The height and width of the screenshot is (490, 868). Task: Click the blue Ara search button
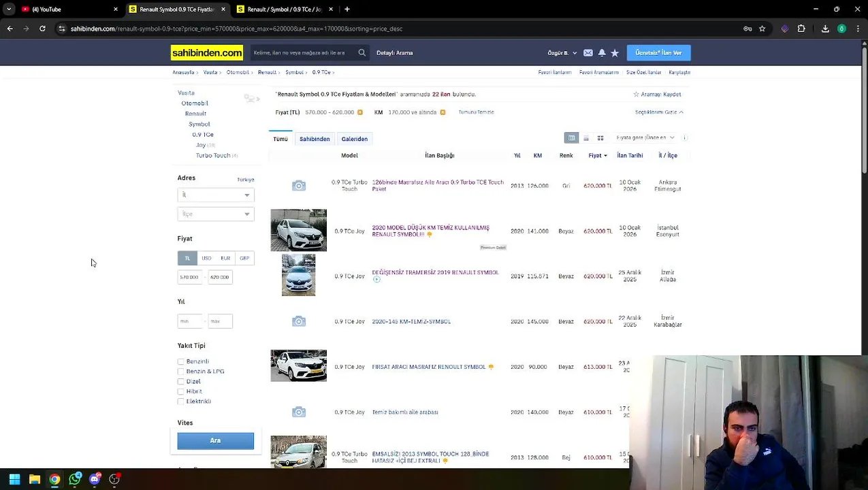click(x=215, y=441)
